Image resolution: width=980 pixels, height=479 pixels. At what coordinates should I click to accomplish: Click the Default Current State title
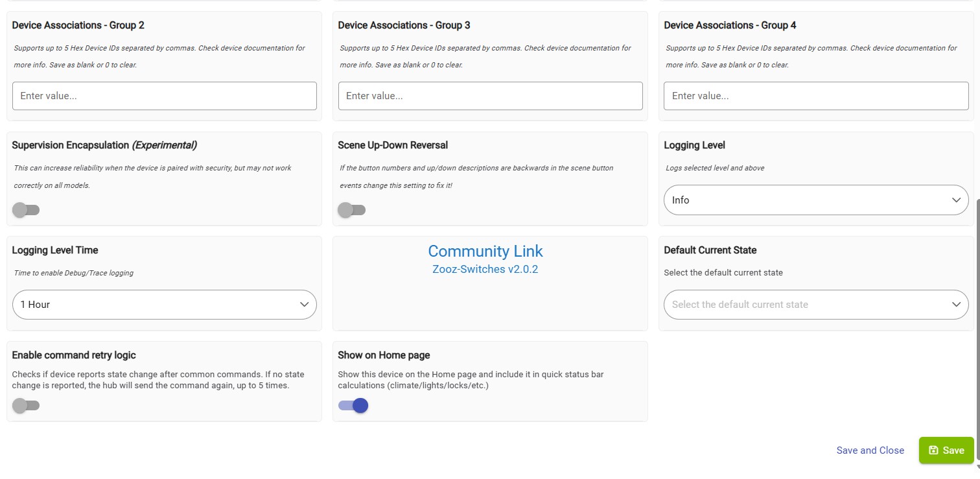click(710, 250)
